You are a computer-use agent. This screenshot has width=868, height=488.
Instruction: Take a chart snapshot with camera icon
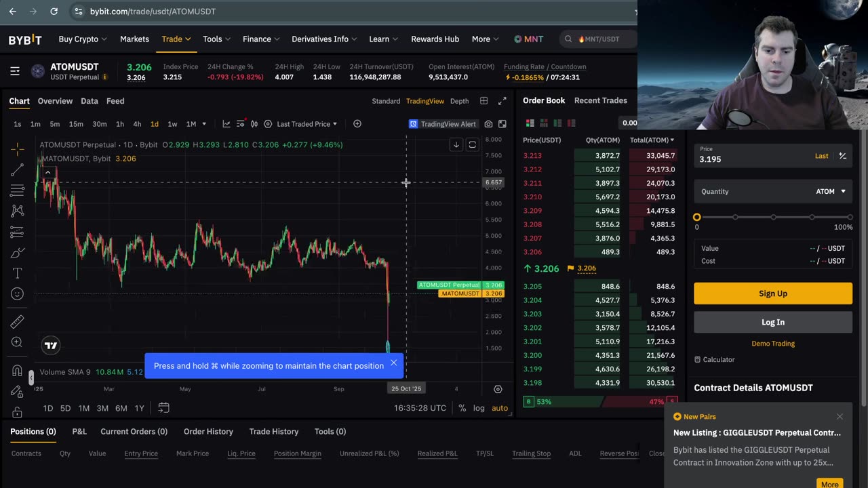488,124
